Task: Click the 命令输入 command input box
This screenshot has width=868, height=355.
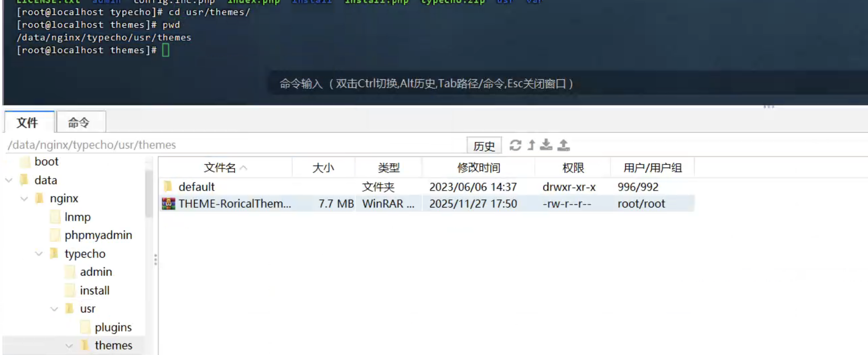Action: pos(567,83)
